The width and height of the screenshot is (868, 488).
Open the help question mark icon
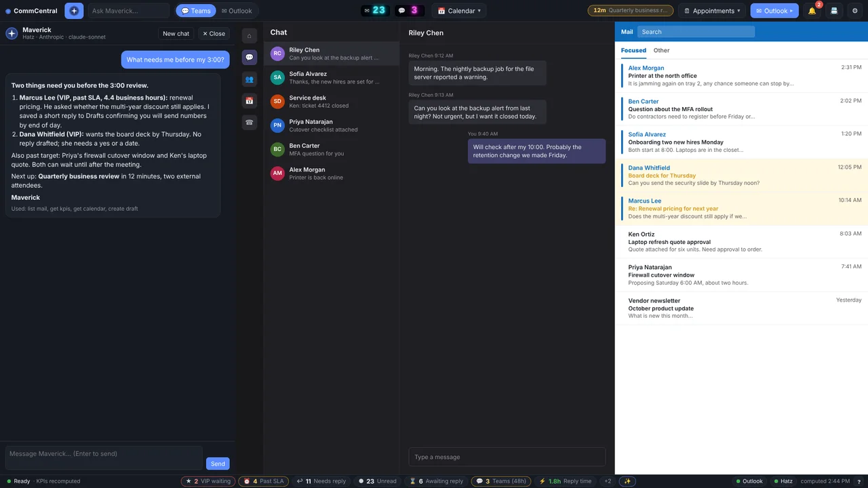[859, 481]
